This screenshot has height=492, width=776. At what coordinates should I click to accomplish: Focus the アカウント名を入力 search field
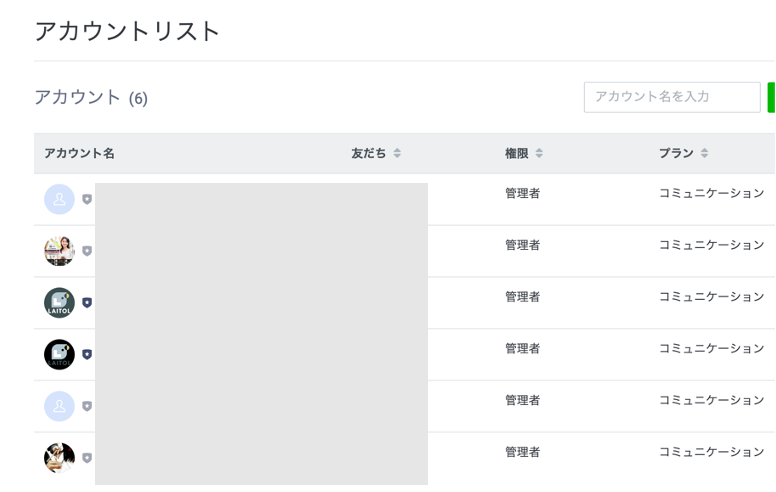(672, 97)
